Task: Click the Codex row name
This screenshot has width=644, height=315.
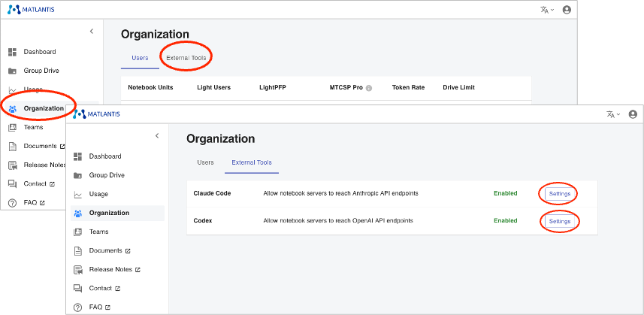Action: (202, 221)
